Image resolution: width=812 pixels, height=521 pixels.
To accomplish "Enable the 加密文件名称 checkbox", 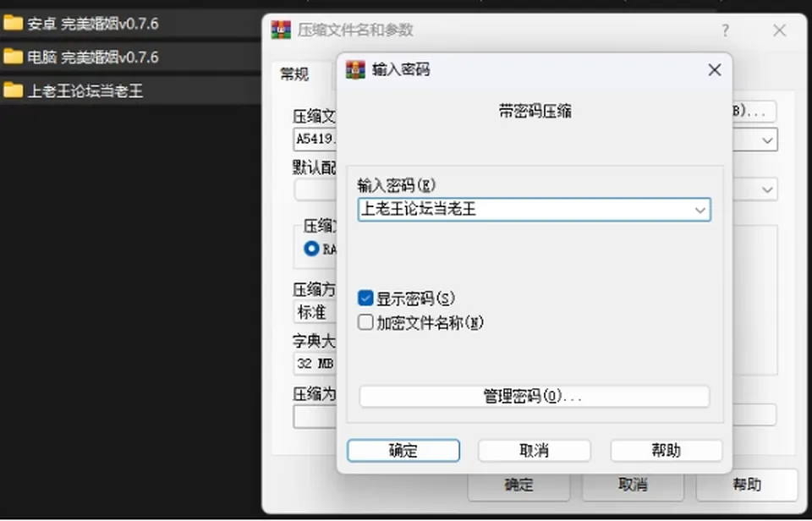I will (x=365, y=322).
